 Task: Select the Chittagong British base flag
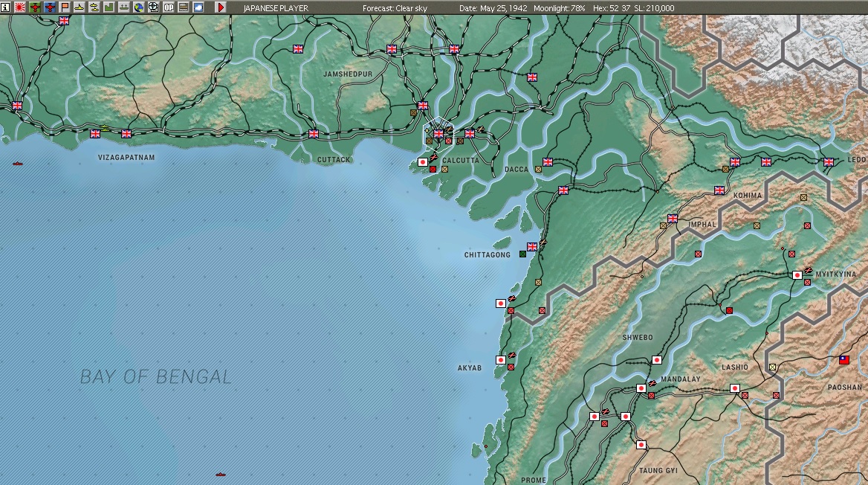click(x=532, y=247)
